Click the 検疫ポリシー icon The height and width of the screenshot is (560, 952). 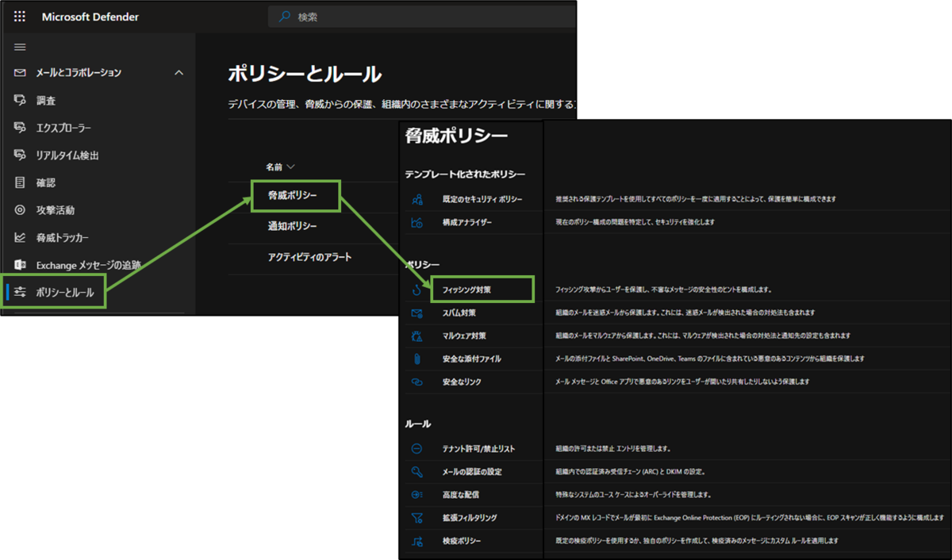click(417, 541)
